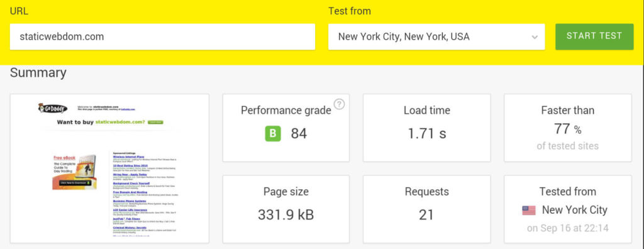The width and height of the screenshot is (644, 249).
Task: Select the Performance grade 84 card
Action: (x=286, y=128)
